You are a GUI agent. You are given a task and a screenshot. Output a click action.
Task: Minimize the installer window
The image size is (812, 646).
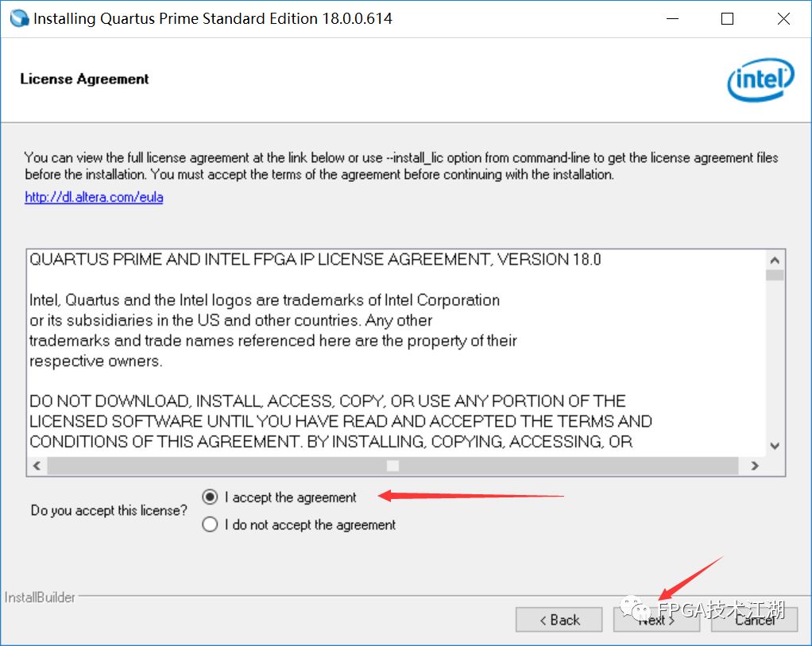click(x=672, y=18)
